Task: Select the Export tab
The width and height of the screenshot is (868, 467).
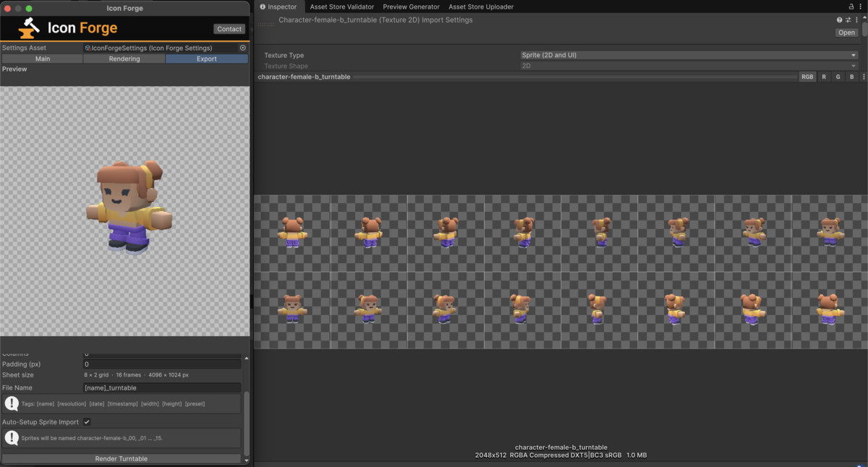Action: click(207, 59)
